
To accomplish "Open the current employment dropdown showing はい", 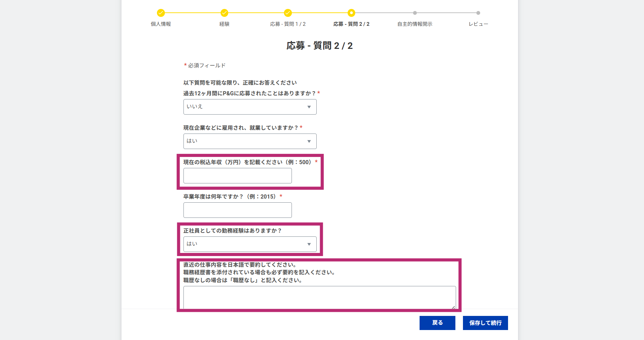I will click(x=250, y=141).
